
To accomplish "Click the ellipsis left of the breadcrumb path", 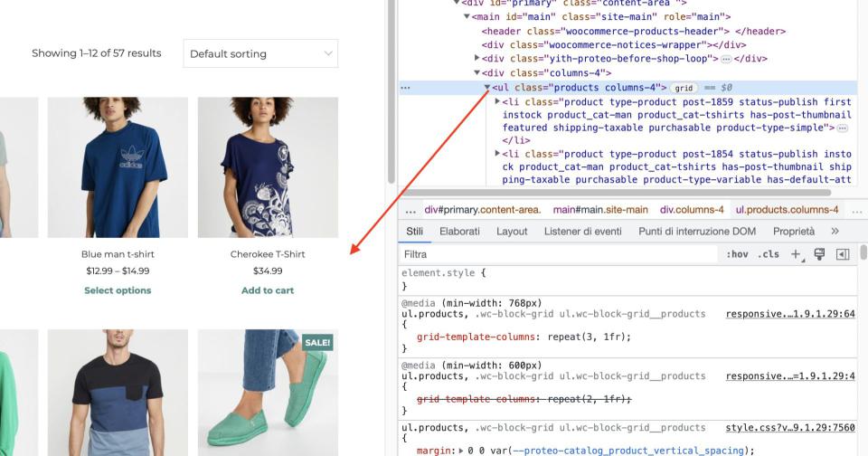I will click(x=410, y=209).
